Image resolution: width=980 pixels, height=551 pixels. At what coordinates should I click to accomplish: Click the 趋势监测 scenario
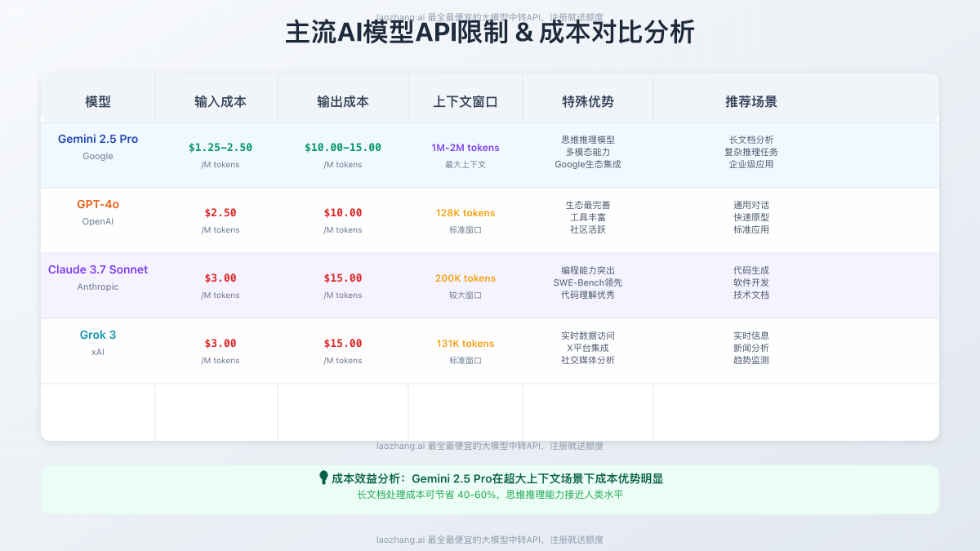point(751,360)
